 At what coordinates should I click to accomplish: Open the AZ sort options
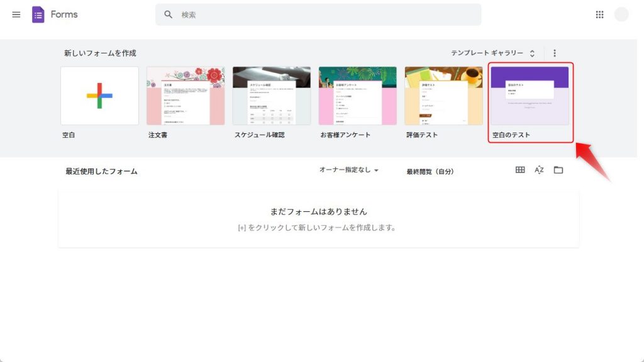(539, 170)
